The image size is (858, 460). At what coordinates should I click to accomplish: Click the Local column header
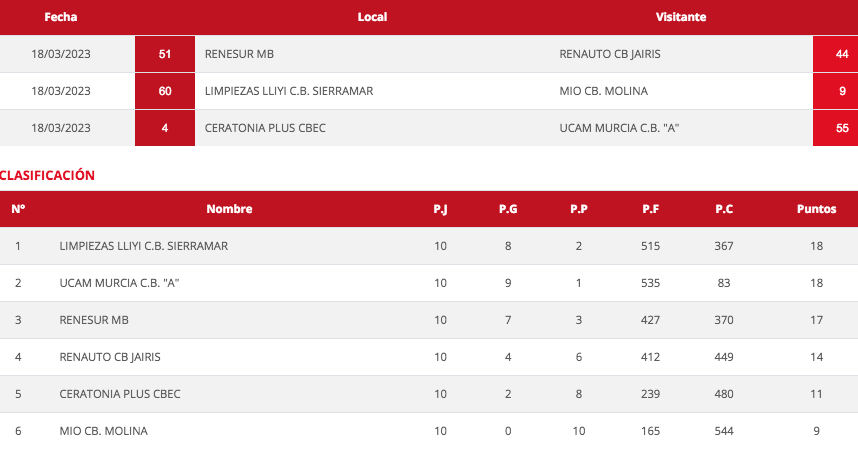pyautogui.click(x=372, y=17)
